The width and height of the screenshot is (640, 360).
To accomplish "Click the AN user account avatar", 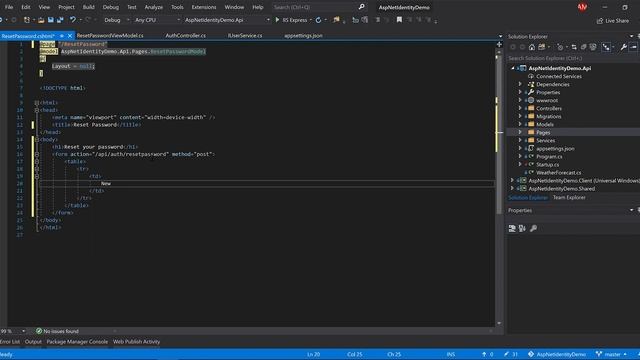I will click(582, 7).
